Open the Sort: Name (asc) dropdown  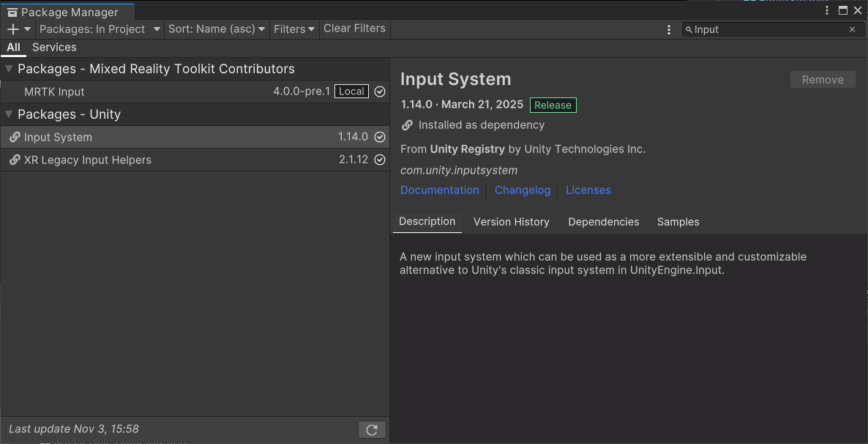216,29
